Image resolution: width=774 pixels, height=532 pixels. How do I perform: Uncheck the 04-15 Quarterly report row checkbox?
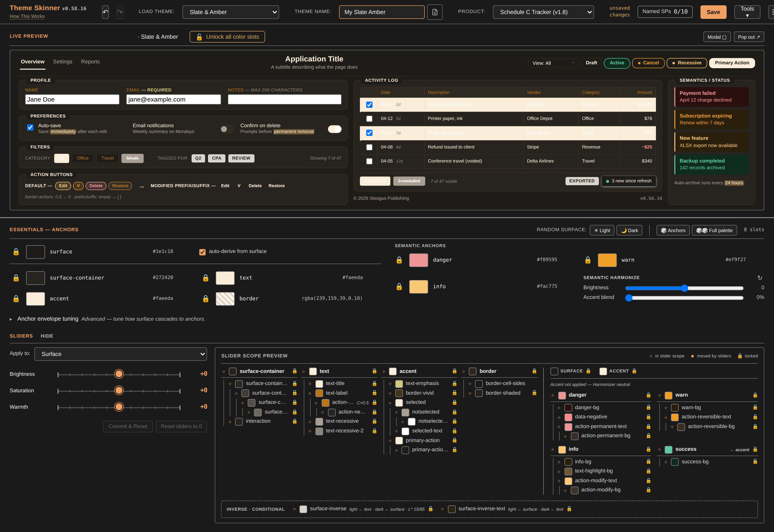click(369, 105)
